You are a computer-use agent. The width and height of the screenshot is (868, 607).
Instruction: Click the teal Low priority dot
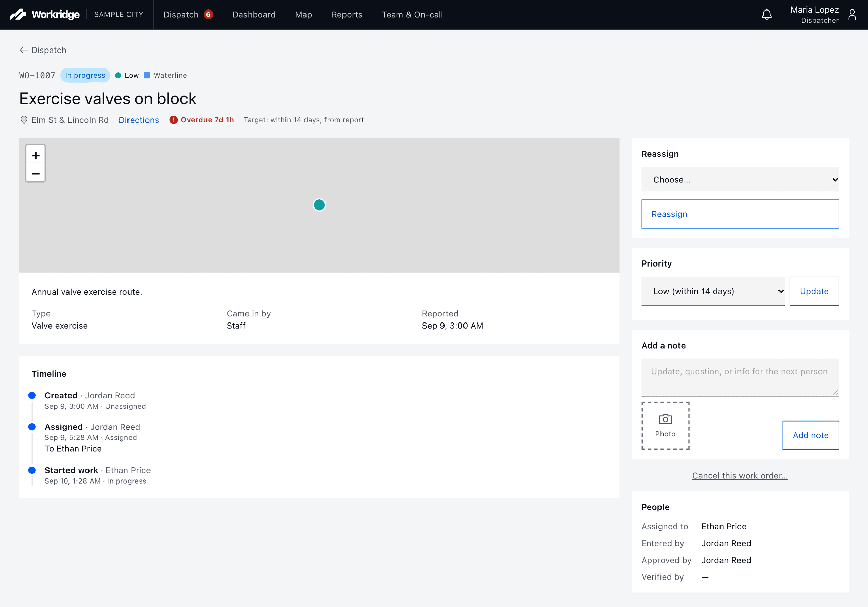[118, 75]
